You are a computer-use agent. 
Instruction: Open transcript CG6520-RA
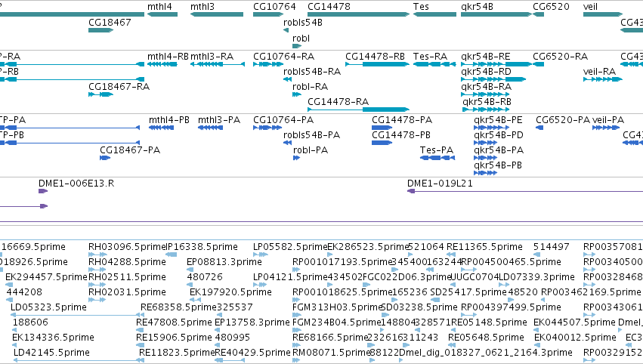[x=560, y=57]
